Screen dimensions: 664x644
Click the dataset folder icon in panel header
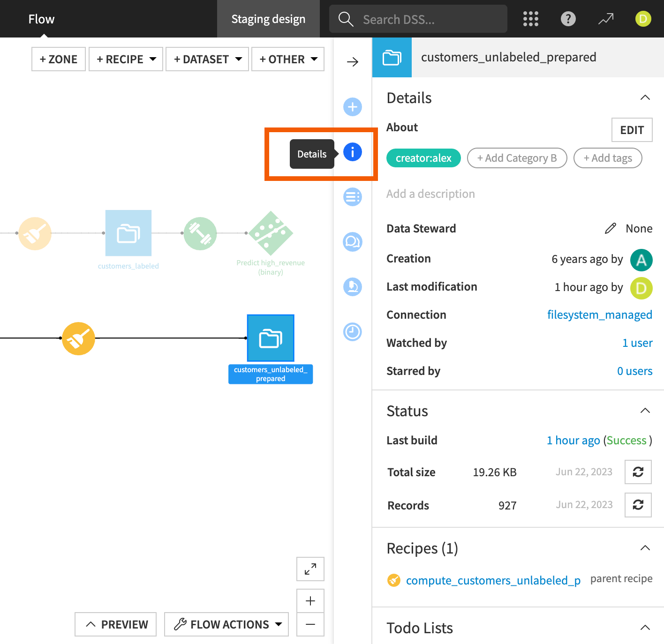(x=392, y=57)
